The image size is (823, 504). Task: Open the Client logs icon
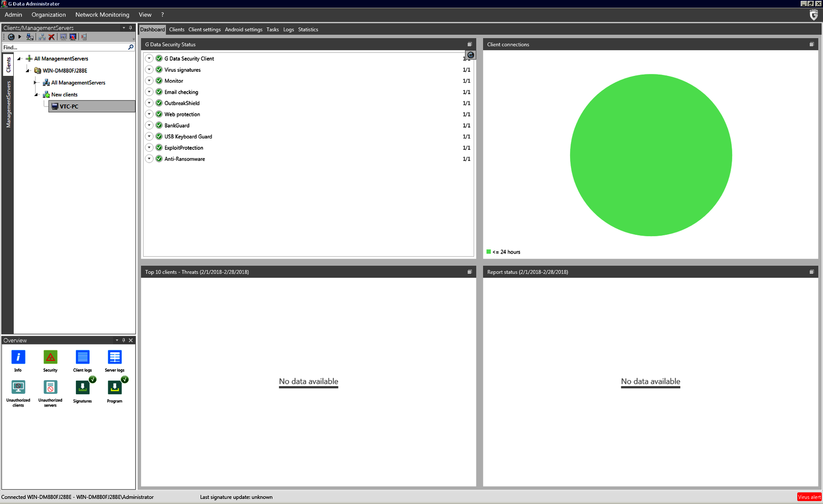tap(82, 358)
